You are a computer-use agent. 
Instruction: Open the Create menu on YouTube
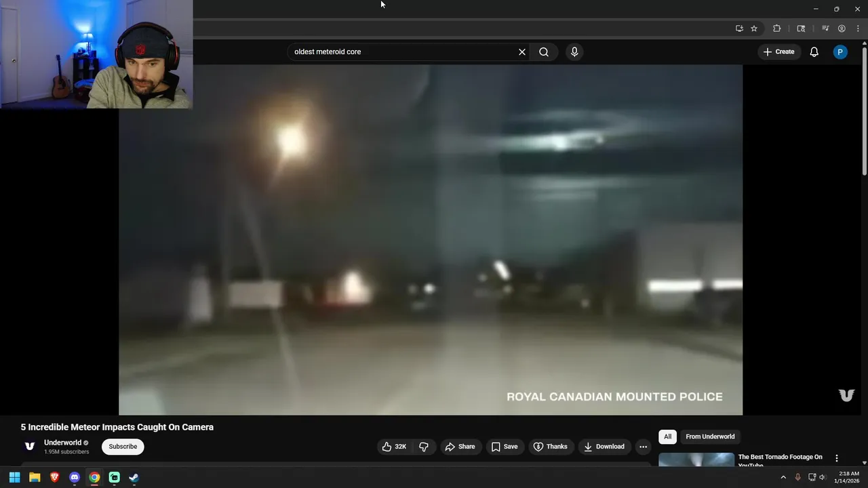[x=778, y=52]
